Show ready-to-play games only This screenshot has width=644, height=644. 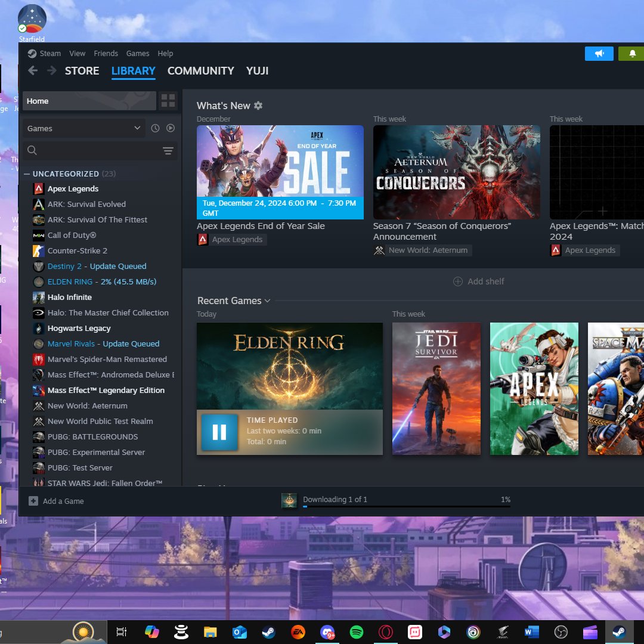pos(171,128)
